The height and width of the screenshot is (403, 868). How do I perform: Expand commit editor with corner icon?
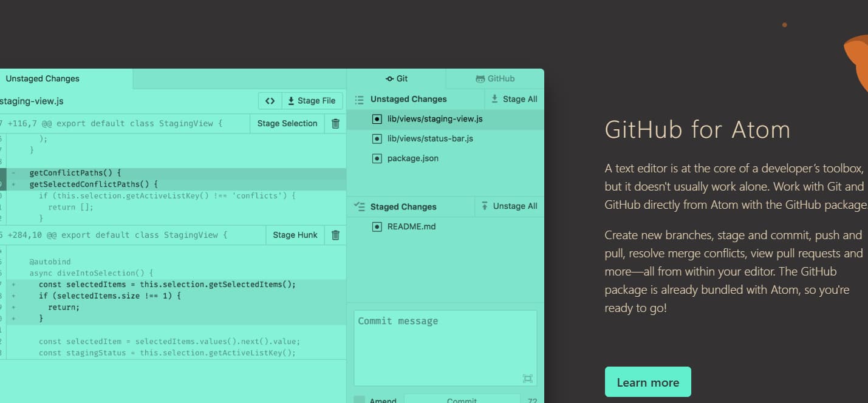[x=527, y=379]
